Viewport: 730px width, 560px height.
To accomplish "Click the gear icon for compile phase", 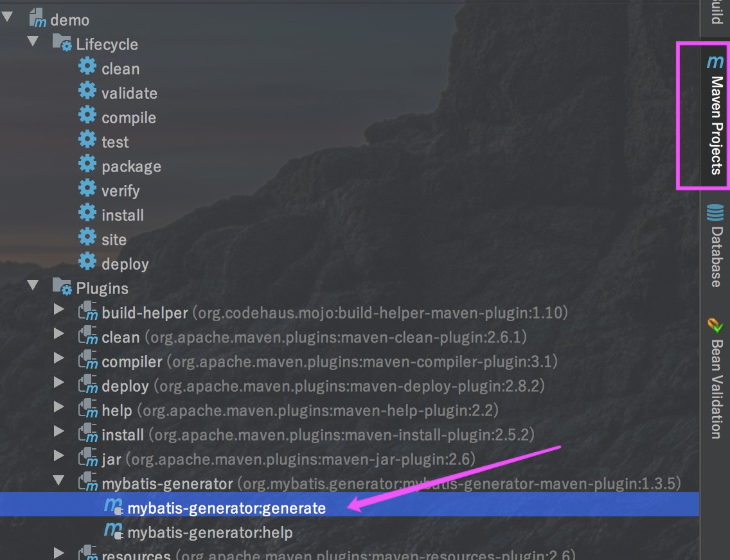I will click(x=87, y=116).
